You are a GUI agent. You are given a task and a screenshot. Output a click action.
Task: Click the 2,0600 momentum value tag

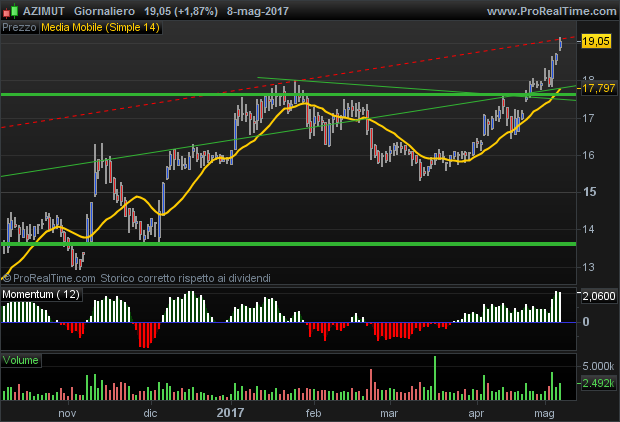[599, 296]
